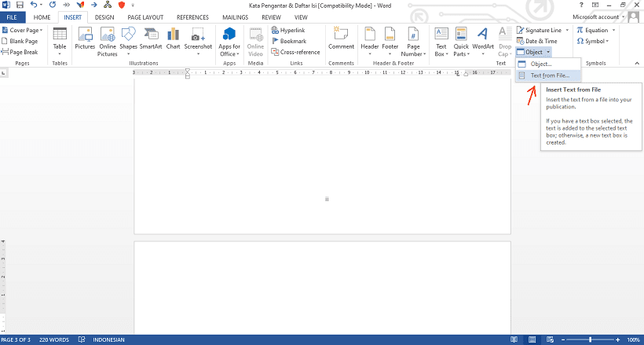The width and height of the screenshot is (644, 345).
Task: Open the Online Pictures dialog
Action: (108, 42)
